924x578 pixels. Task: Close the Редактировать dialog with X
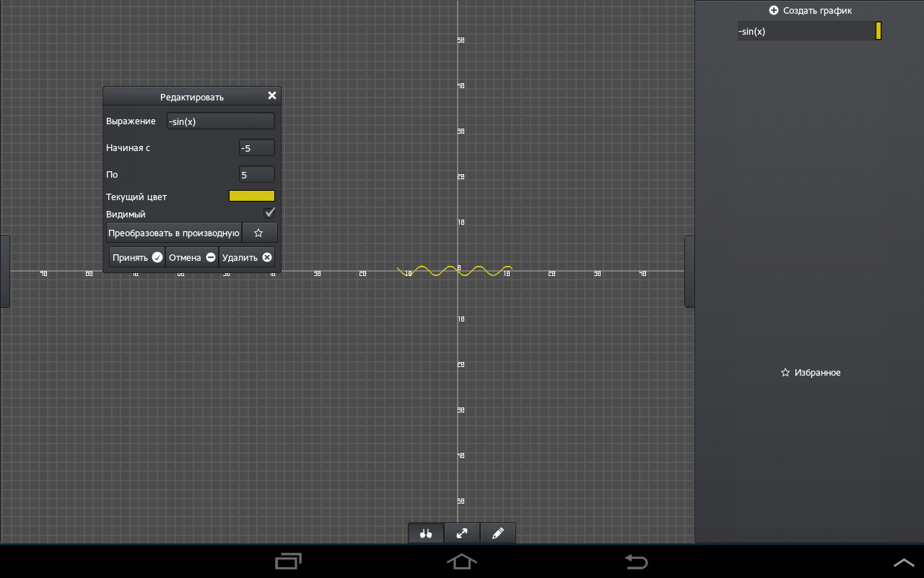[x=272, y=96]
